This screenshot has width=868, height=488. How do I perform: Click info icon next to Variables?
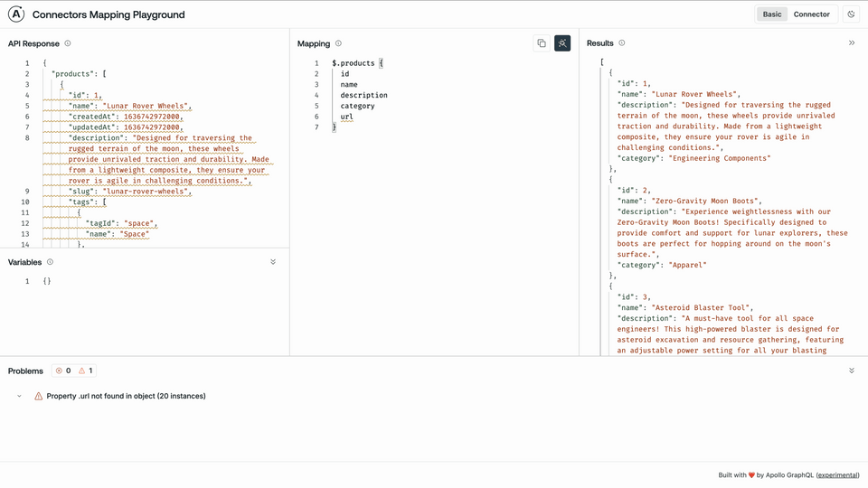50,262
